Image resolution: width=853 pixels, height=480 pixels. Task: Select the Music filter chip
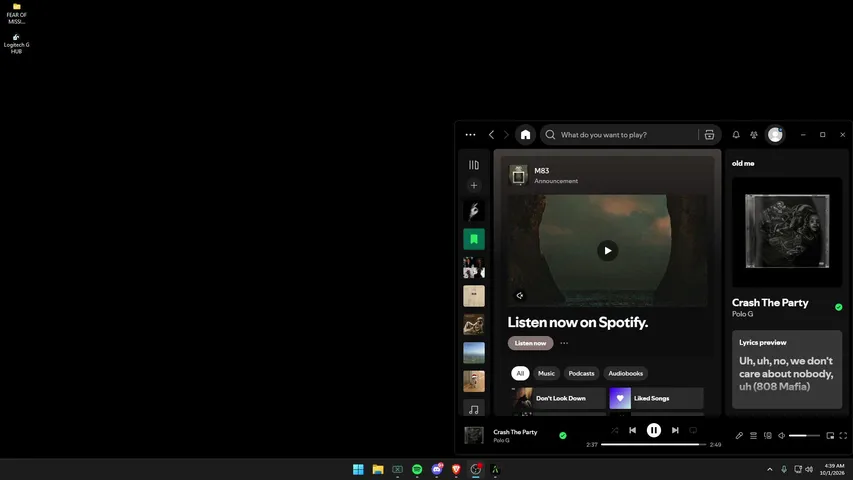tap(546, 373)
